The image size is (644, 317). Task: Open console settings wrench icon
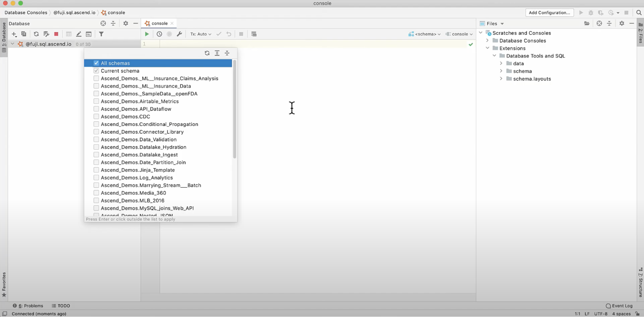click(x=179, y=34)
